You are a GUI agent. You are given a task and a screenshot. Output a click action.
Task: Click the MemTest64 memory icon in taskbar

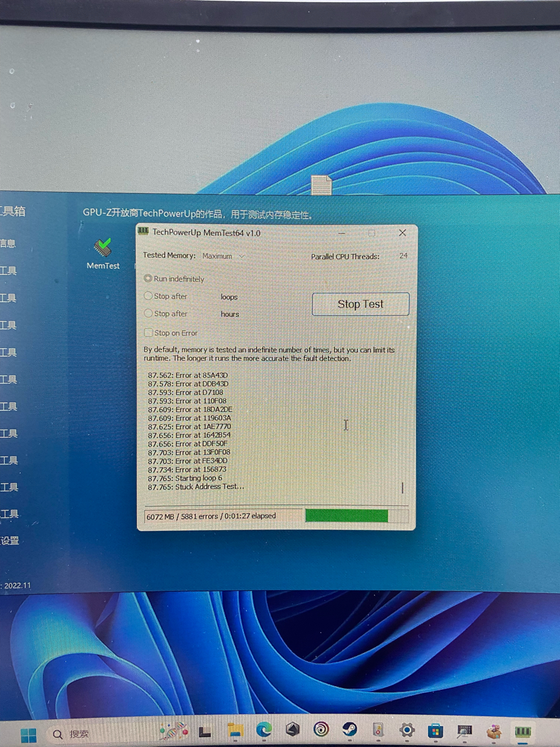pos(523,732)
